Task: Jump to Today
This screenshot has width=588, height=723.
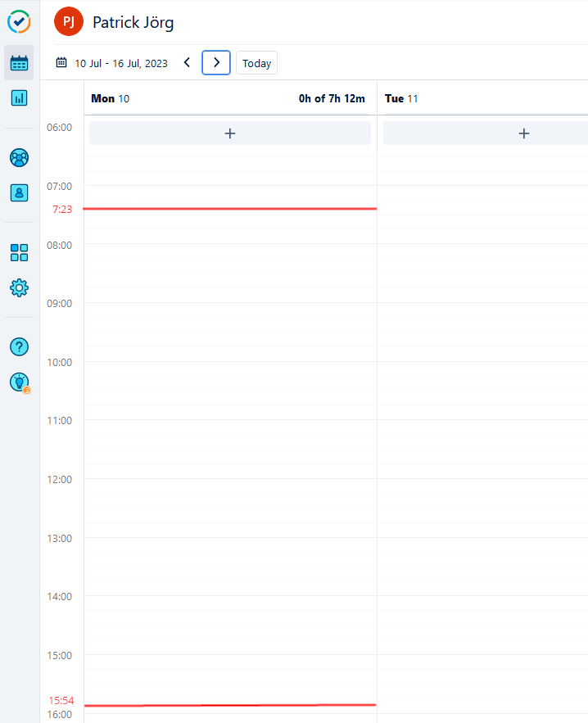Action: [x=256, y=63]
